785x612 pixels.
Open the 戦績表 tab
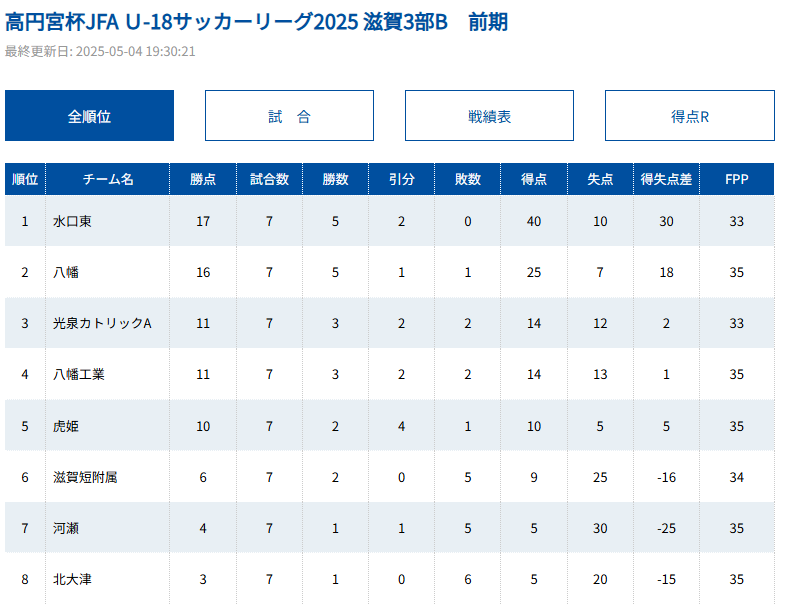(489, 116)
